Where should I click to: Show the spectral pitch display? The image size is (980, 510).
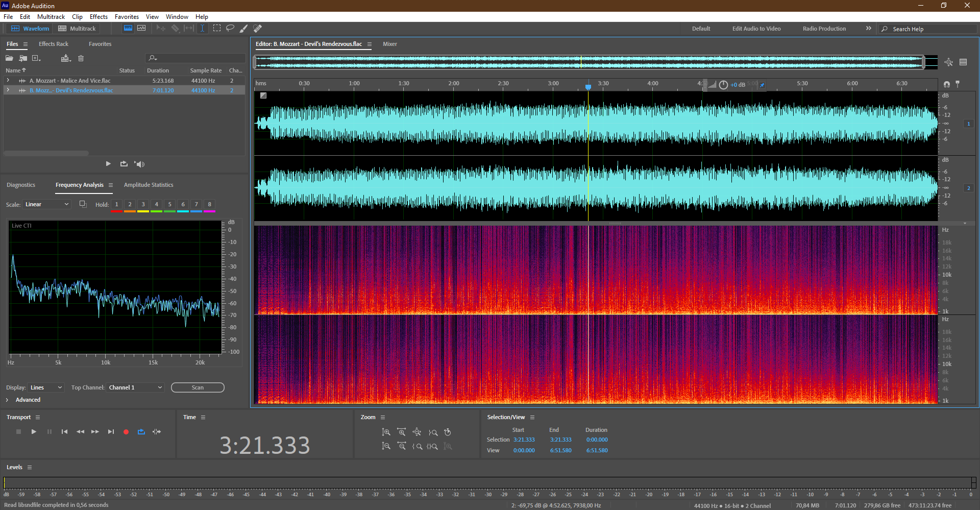(x=141, y=29)
